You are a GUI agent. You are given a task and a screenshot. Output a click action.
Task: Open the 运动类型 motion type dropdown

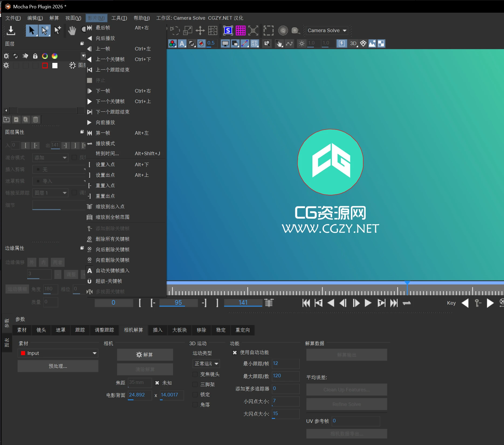[x=206, y=364]
